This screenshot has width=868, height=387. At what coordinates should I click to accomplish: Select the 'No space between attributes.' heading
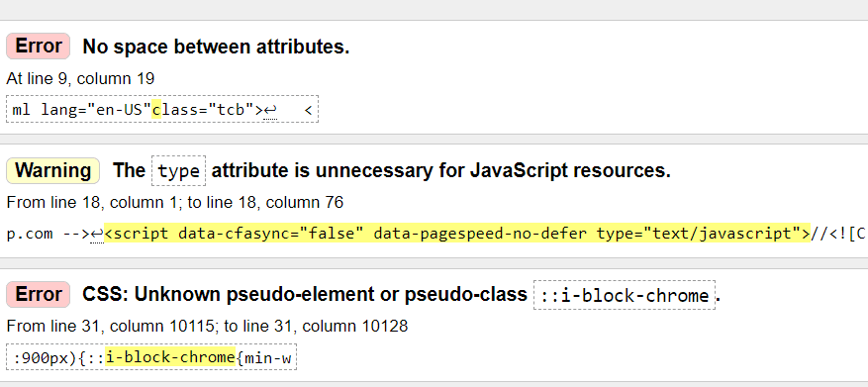(216, 48)
